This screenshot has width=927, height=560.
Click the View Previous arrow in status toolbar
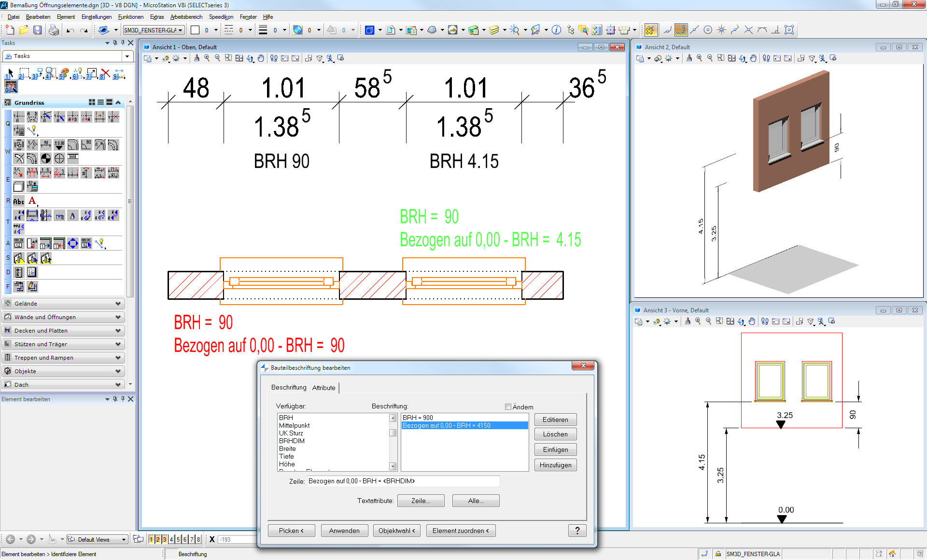pos(10,539)
